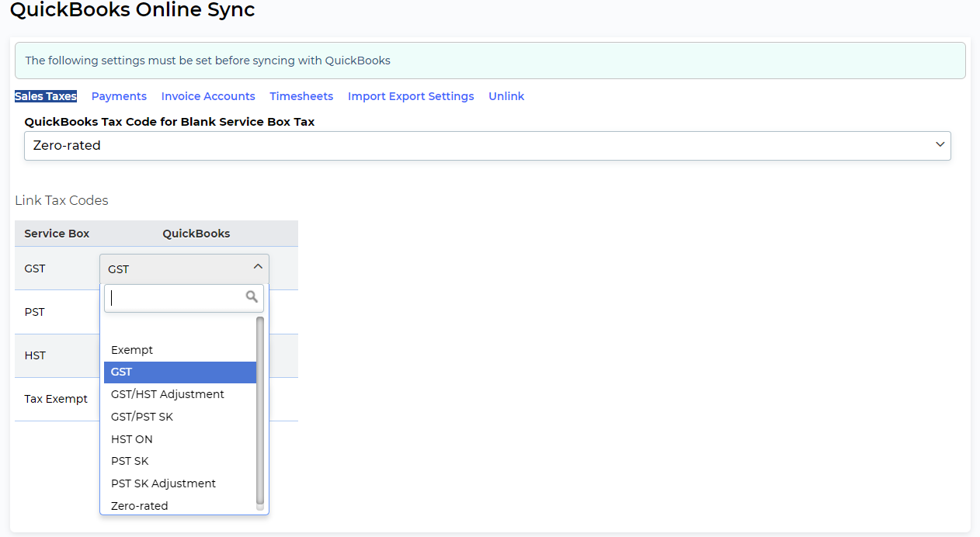
Task: Open the Sales Taxes tab
Action: (x=46, y=96)
